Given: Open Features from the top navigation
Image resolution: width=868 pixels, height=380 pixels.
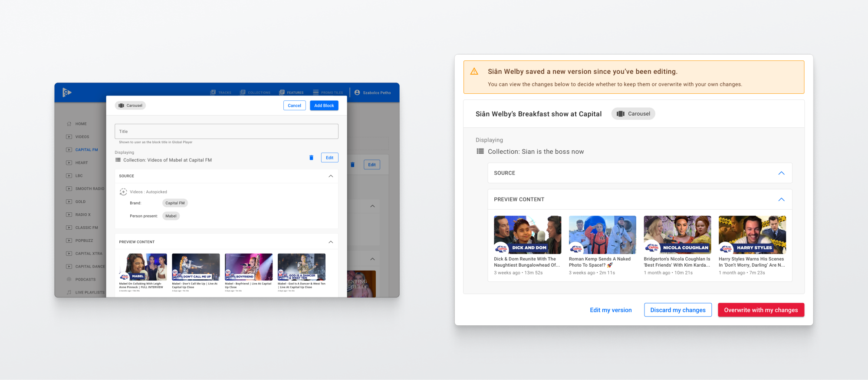Looking at the screenshot, I should click(291, 93).
